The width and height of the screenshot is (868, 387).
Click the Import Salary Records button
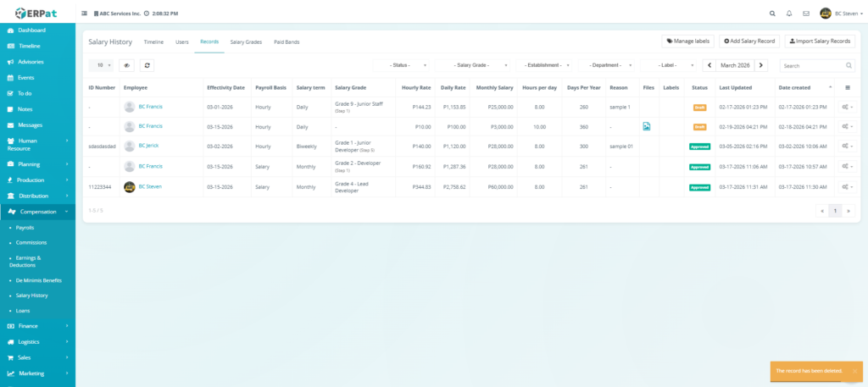click(820, 41)
